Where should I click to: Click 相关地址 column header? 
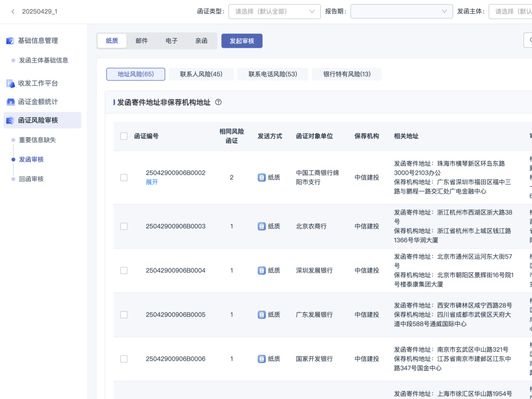pyautogui.click(x=406, y=136)
